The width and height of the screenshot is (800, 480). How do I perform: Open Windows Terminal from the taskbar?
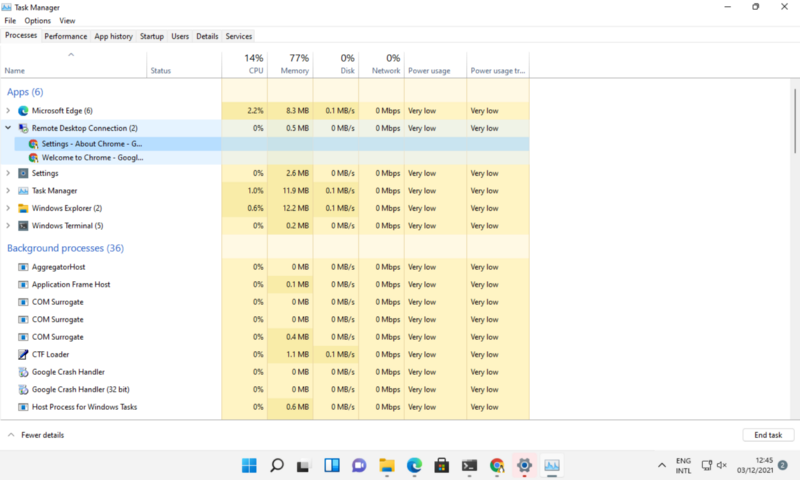(x=469, y=465)
